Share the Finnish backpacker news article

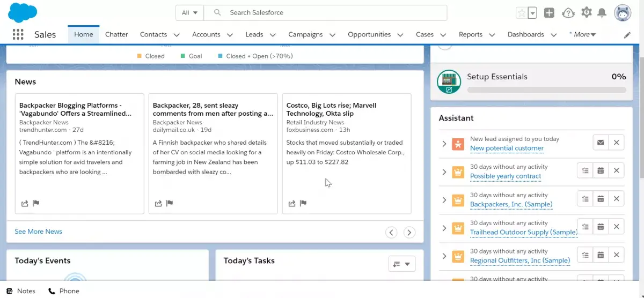click(158, 203)
